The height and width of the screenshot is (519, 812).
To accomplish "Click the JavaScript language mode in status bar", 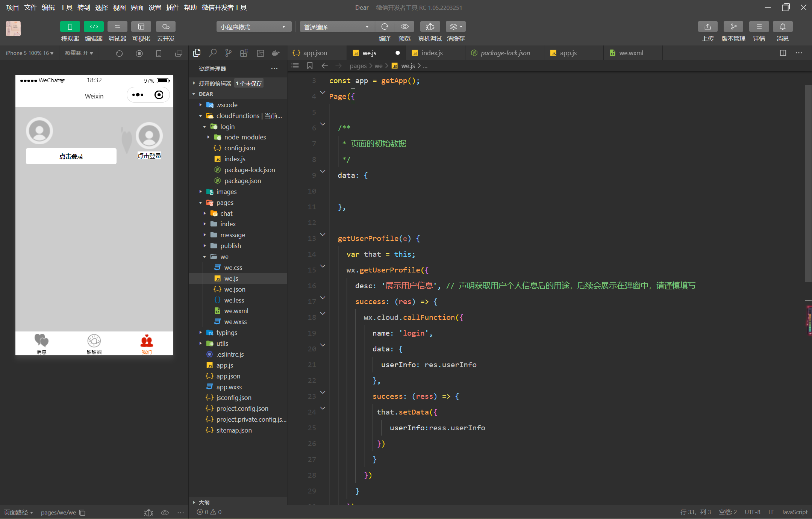I will (x=794, y=512).
